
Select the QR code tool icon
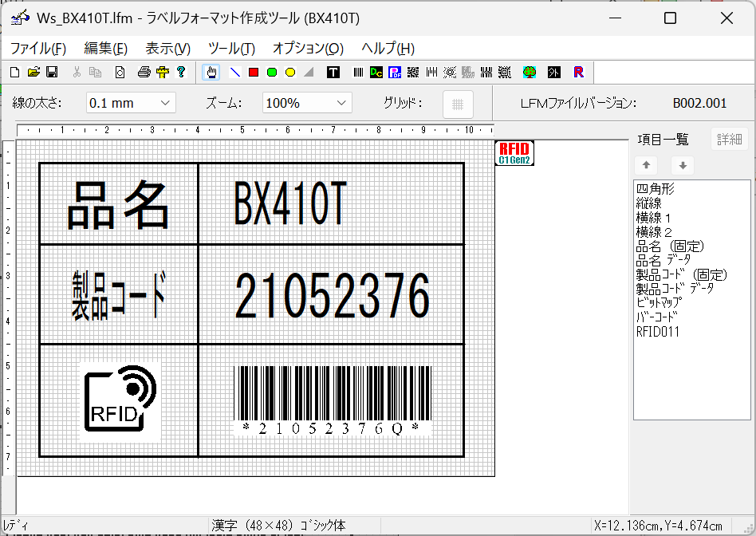point(413,73)
